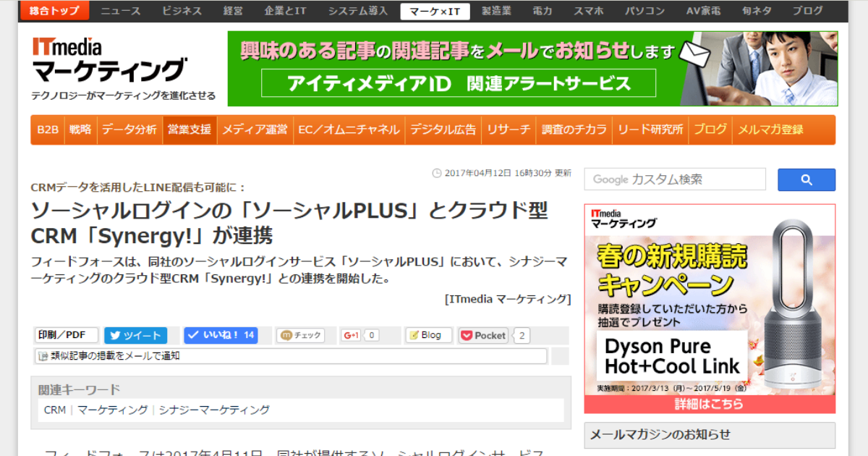Select メルマガ登録 in orange menu
The height and width of the screenshot is (456, 868).
click(x=771, y=130)
